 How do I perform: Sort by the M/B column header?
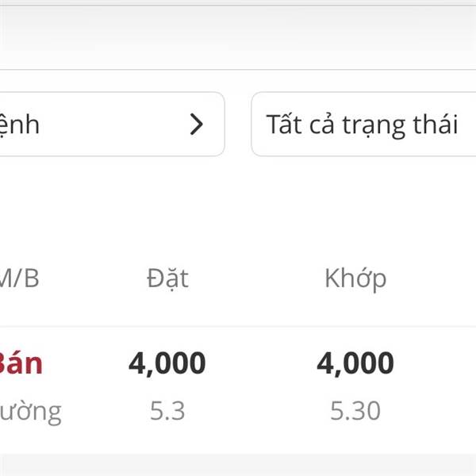(x=19, y=278)
